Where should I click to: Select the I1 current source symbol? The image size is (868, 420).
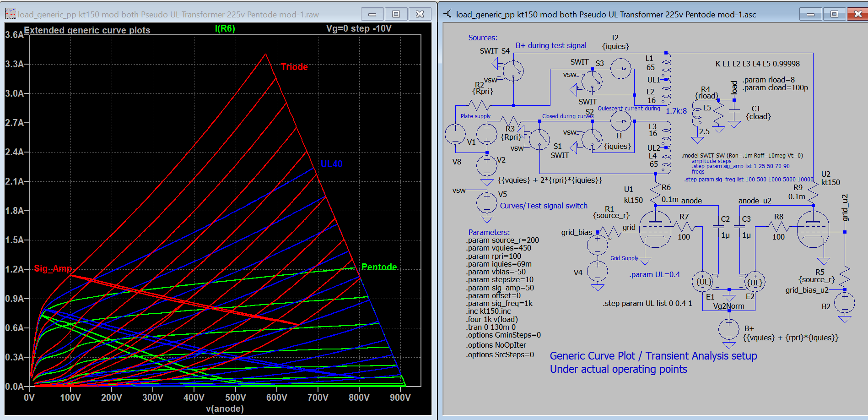tap(621, 121)
